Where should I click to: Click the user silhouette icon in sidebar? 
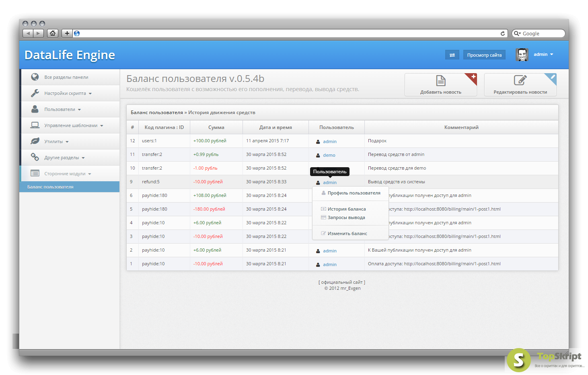click(x=35, y=109)
